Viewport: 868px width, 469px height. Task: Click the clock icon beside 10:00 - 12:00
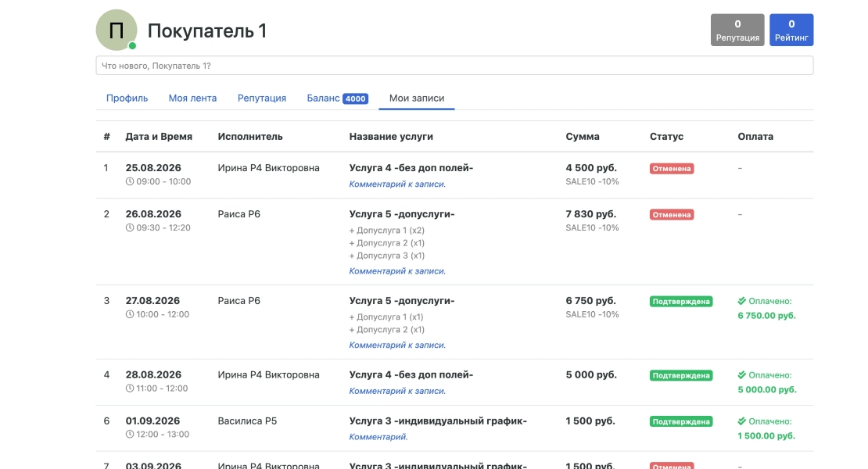point(130,314)
